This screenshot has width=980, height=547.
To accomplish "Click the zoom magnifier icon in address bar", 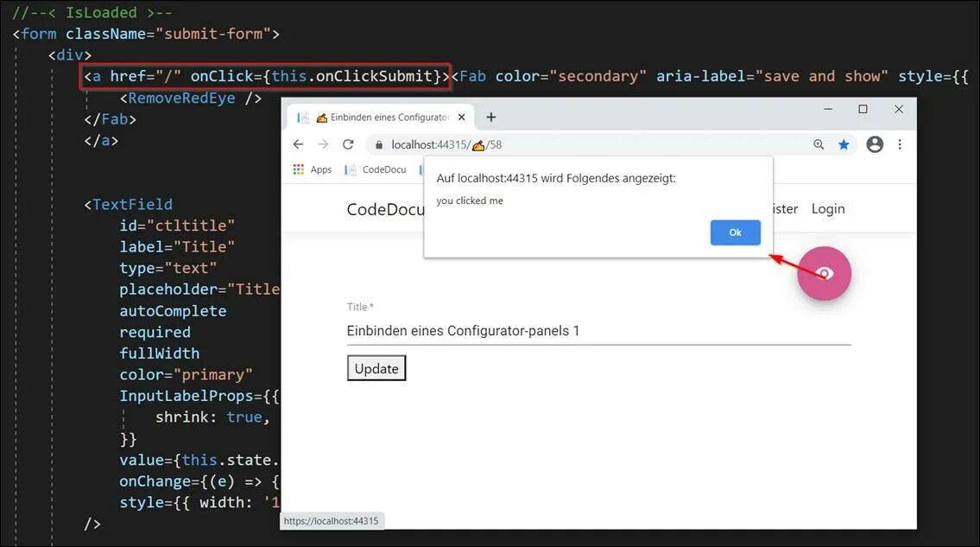I will (819, 144).
